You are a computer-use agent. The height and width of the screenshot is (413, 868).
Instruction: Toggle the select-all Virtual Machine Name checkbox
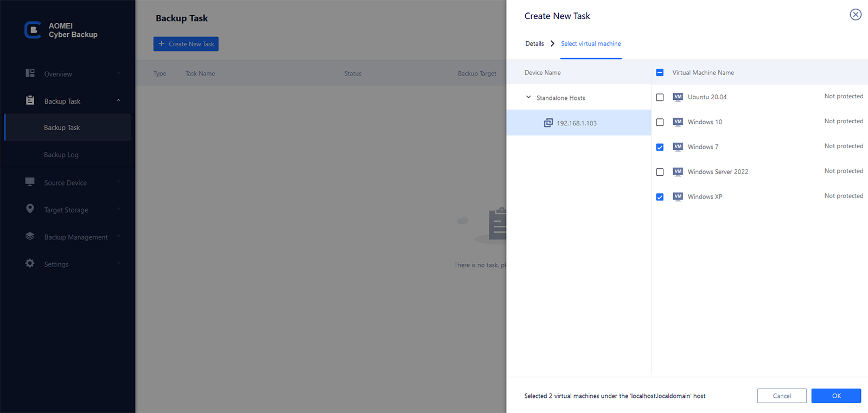[x=660, y=73]
